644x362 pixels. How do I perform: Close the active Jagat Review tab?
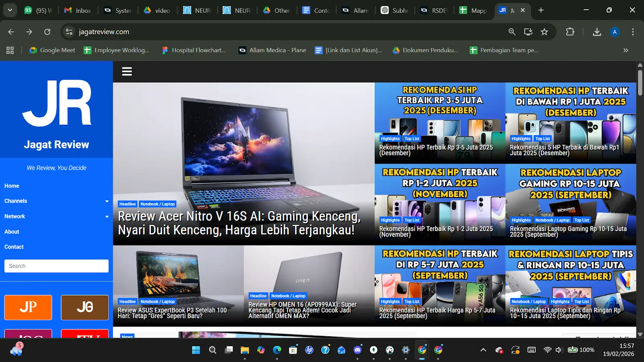coord(523,10)
